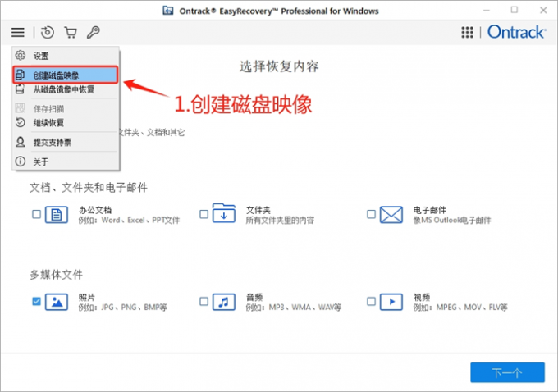Click the 视频 play icon
This screenshot has width=558, height=392.
tap(391, 302)
